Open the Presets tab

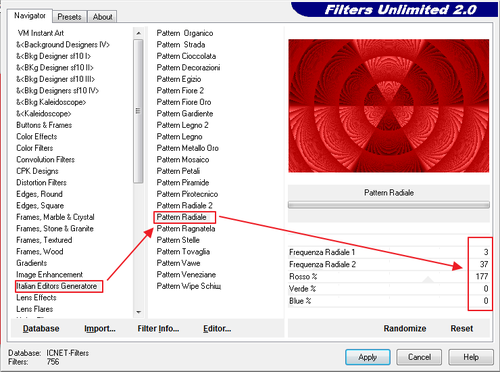point(69,17)
